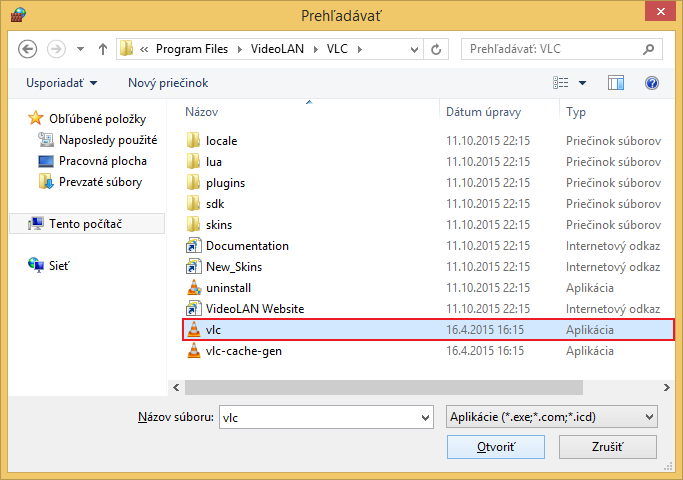Select the vlc-cache-gen application icon
This screenshot has width=683, height=480.
[194, 350]
